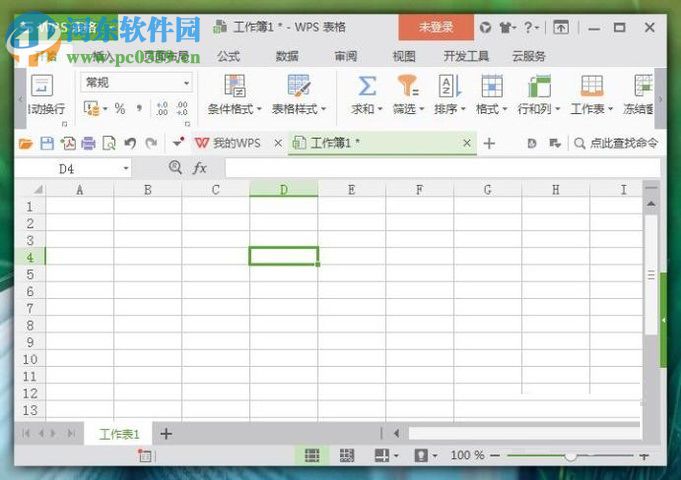Click the Wrap Text (自动换行) icon

point(42,86)
